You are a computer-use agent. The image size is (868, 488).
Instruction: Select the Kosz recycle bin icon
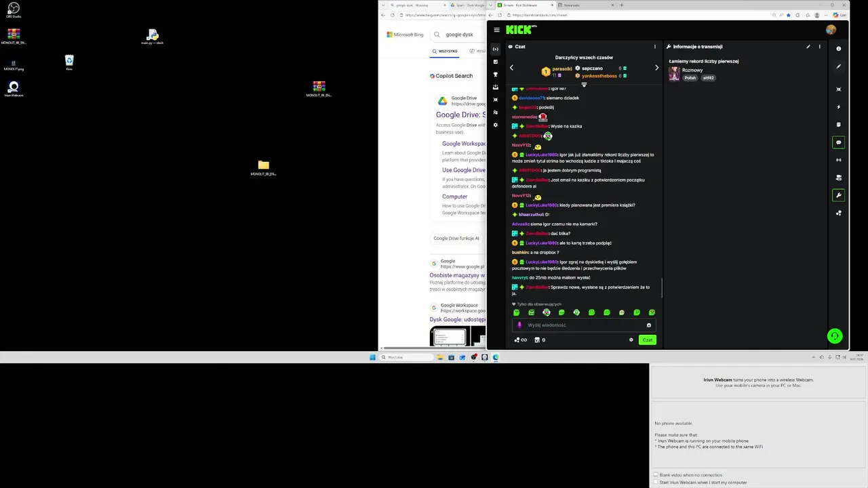pos(69,62)
